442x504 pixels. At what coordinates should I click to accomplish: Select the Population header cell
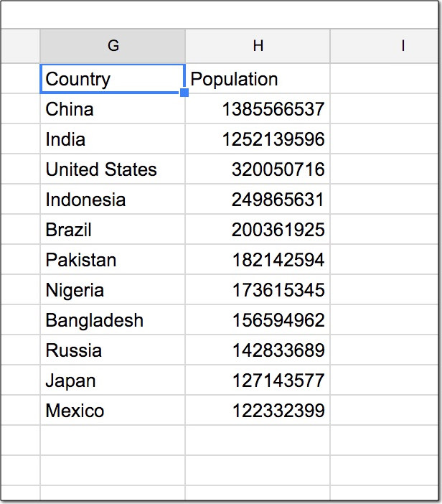point(258,79)
